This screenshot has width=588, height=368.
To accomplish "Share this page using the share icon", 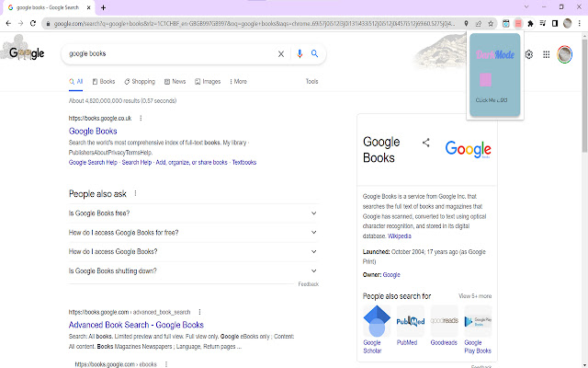I will (478, 24).
